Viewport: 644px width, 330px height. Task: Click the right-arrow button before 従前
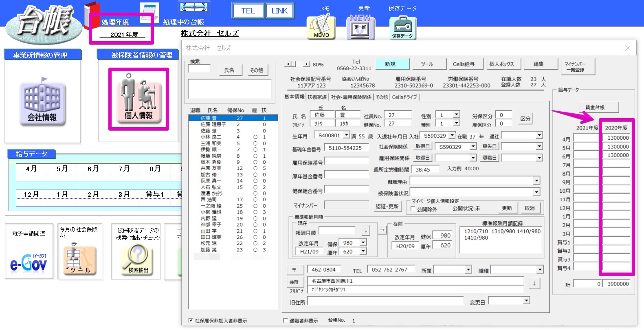pyautogui.click(x=382, y=230)
